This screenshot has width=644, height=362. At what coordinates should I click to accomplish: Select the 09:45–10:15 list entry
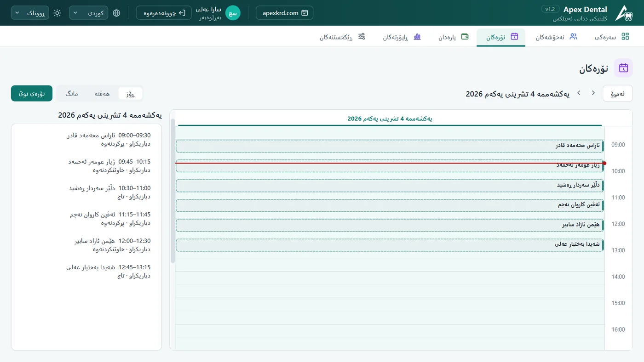[86, 166]
